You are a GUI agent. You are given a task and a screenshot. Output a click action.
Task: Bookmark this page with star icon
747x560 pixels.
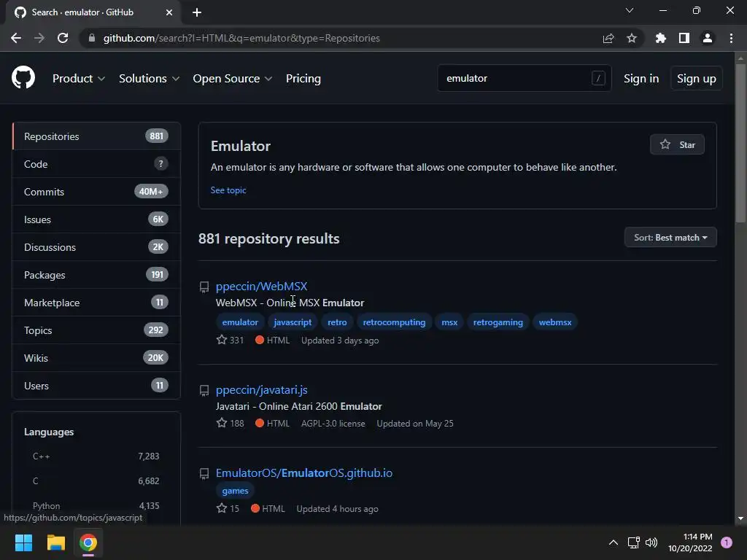pos(632,38)
